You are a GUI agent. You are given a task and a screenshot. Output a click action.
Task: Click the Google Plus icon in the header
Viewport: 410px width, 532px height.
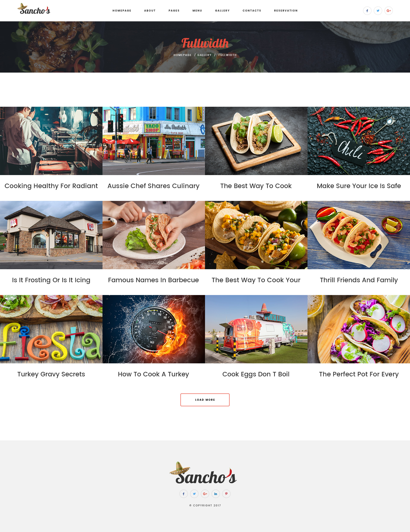click(389, 11)
